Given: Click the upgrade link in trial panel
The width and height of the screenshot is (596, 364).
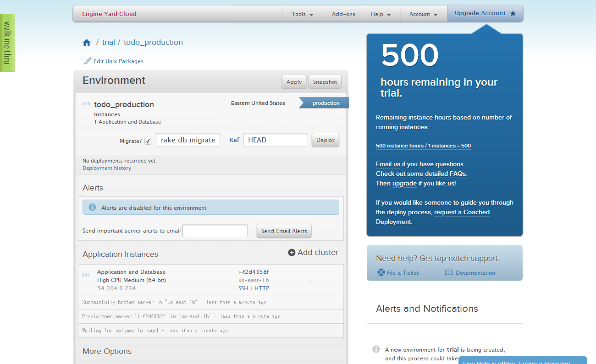Looking at the screenshot, I should point(404,183).
